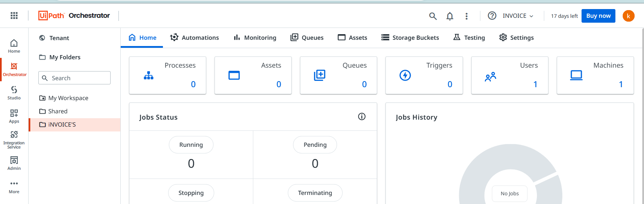
Task: Click the Pending jobs pill
Action: [315, 145]
